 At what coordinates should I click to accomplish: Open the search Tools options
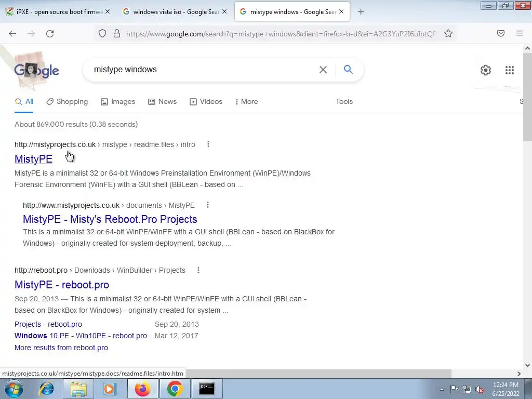point(344,101)
